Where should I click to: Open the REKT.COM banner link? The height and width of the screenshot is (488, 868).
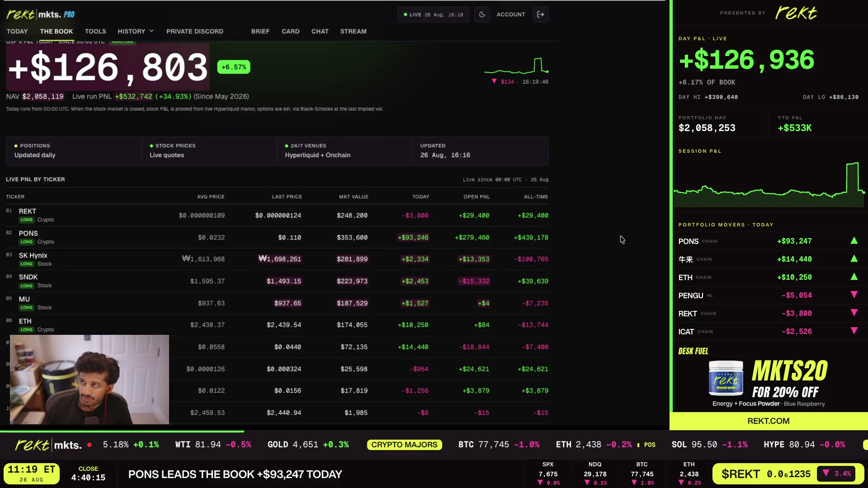point(769,421)
